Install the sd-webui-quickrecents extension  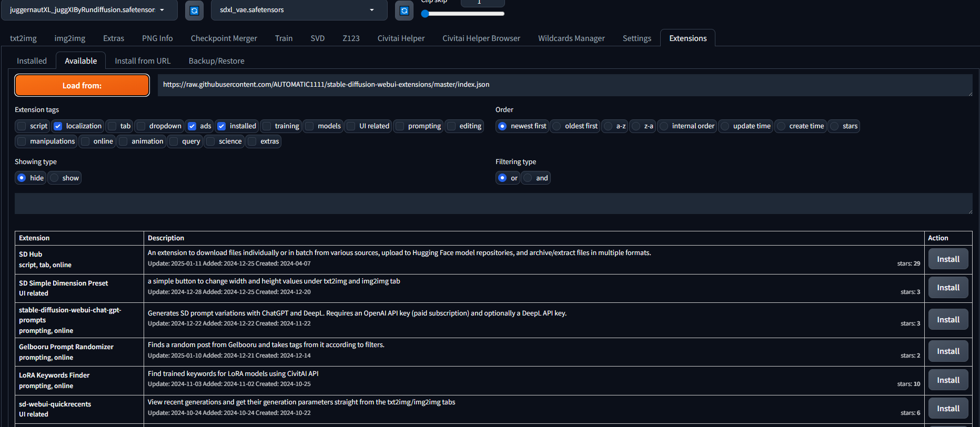948,409
